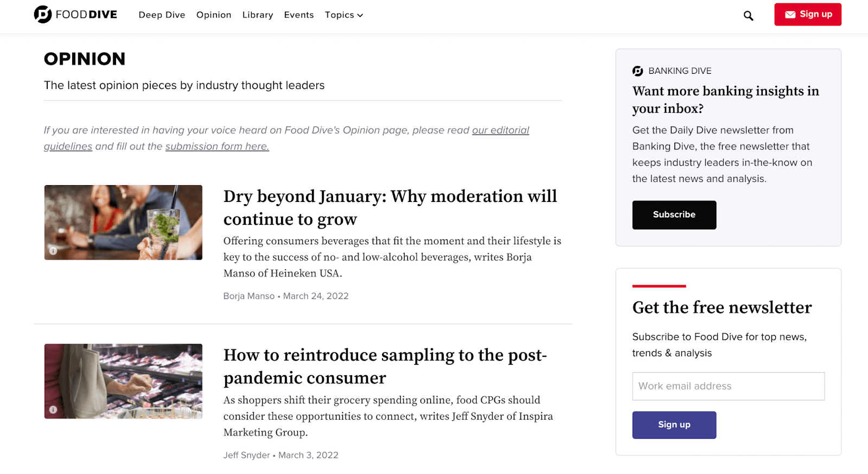The image size is (868, 474).
Task: Click the Get the free newsletter heading
Action: pos(722,308)
